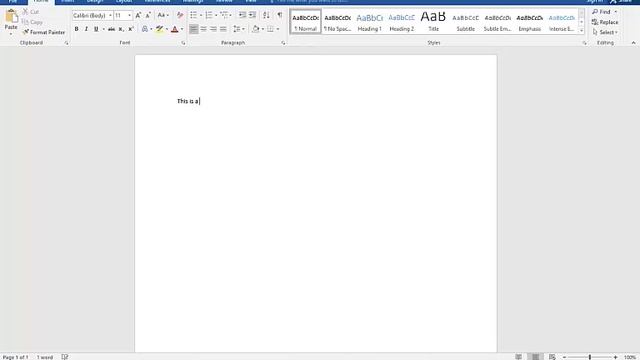Screen dimensions: 640x360
Task: Expand the Change Case Aa menu
Action: tap(163, 16)
